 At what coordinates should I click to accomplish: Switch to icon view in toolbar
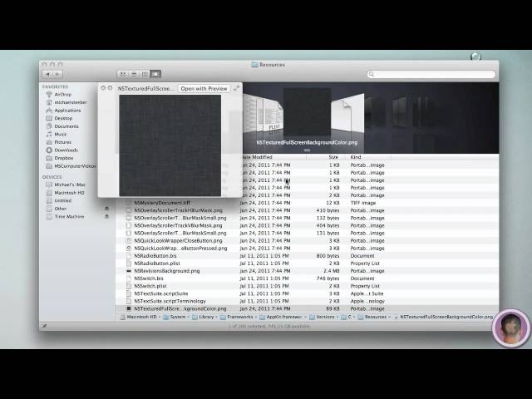coord(123,74)
